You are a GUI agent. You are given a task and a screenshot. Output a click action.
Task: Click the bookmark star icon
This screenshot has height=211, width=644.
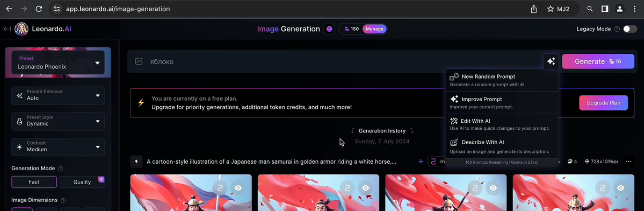pyautogui.click(x=551, y=9)
